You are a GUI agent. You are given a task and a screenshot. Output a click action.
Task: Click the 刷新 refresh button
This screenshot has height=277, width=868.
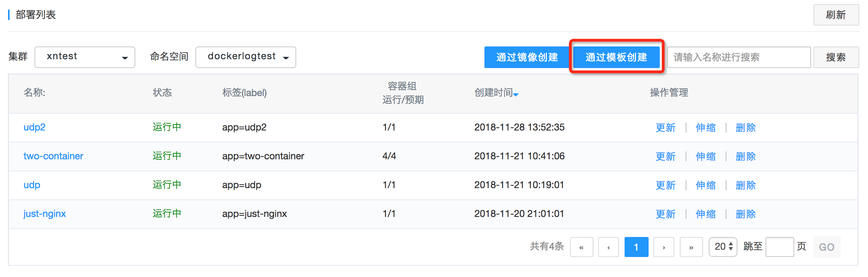click(x=836, y=15)
